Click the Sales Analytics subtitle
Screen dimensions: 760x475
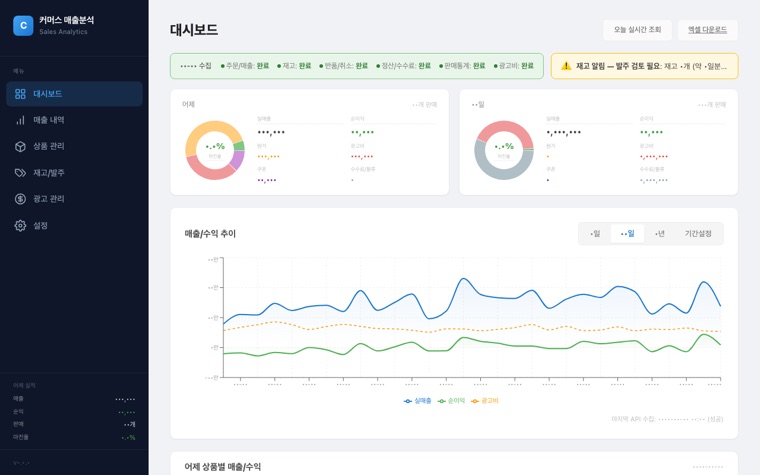63,32
